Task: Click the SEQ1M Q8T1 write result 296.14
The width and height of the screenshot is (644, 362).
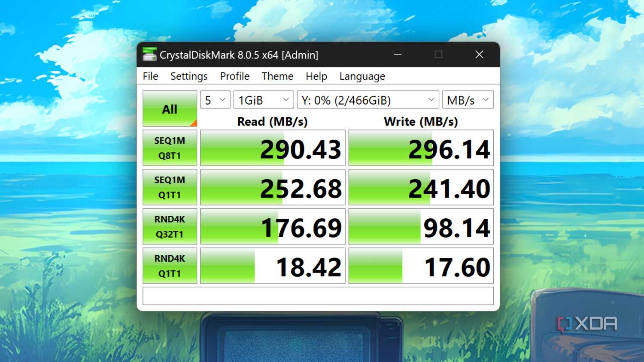Action: click(421, 148)
